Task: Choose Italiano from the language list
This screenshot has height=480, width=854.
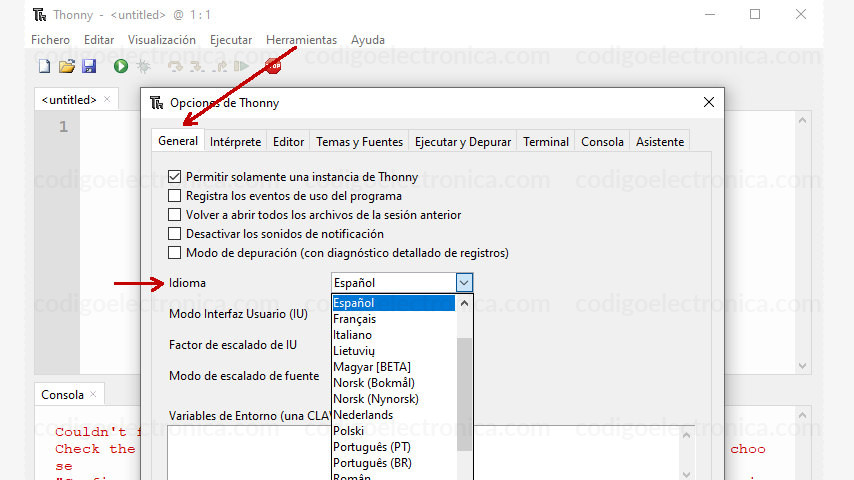Action: [x=394, y=335]
